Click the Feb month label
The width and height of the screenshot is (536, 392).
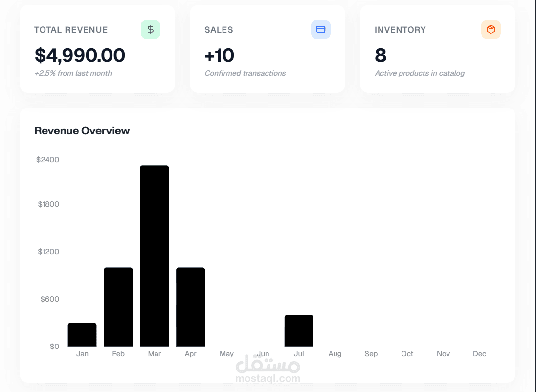tap(118, 354)
